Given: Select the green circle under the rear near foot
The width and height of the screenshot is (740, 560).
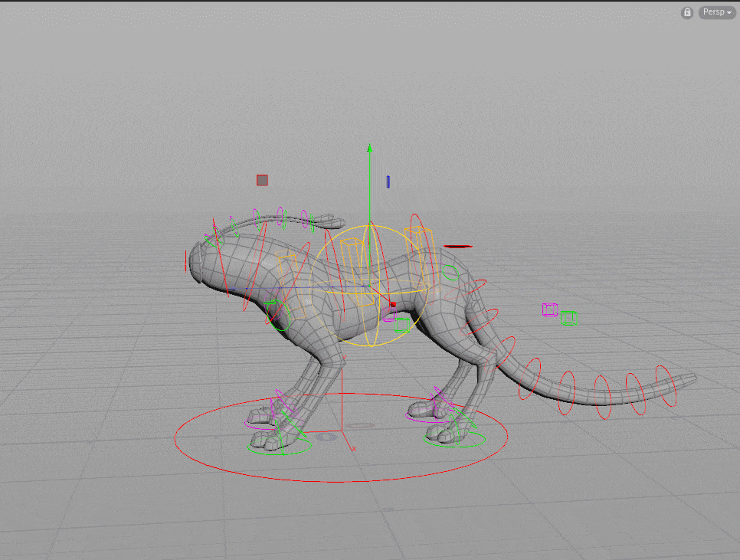Looking at the screenshot, I should (455, 440).
